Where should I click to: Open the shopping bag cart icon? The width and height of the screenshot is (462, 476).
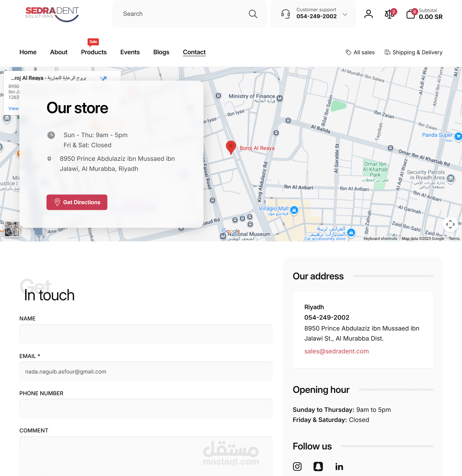410,14
